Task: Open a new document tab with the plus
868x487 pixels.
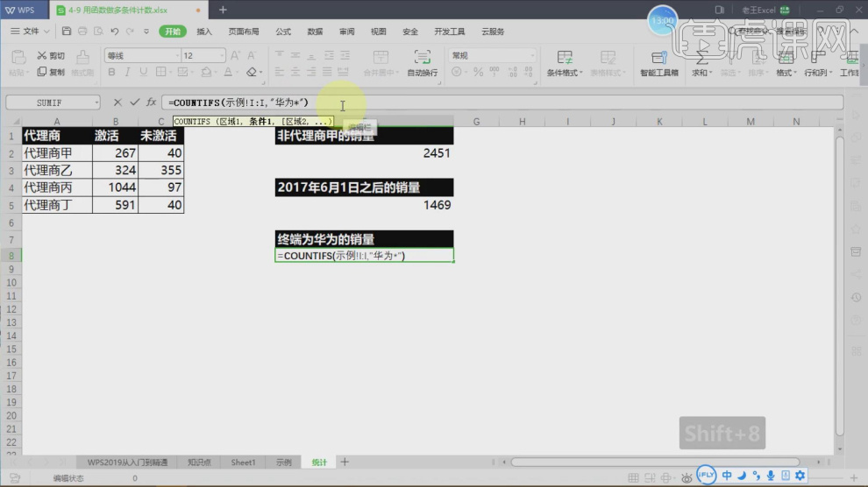Action: pos(223,10)
